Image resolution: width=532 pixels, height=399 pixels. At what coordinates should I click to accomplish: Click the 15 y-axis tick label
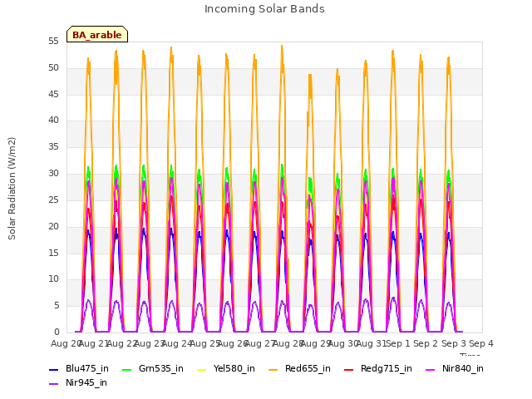click(53, 253)
